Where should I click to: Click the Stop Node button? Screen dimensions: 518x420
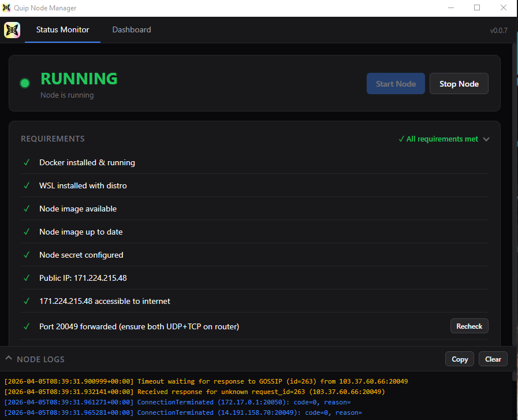(459, 84)
